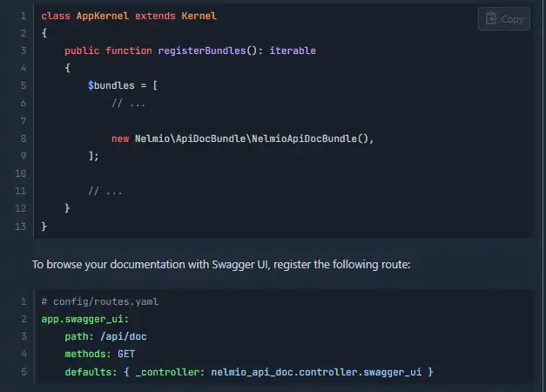Click the Copy button on the code block
Viewport: 546px width, 392px height.
pos(504,19)
